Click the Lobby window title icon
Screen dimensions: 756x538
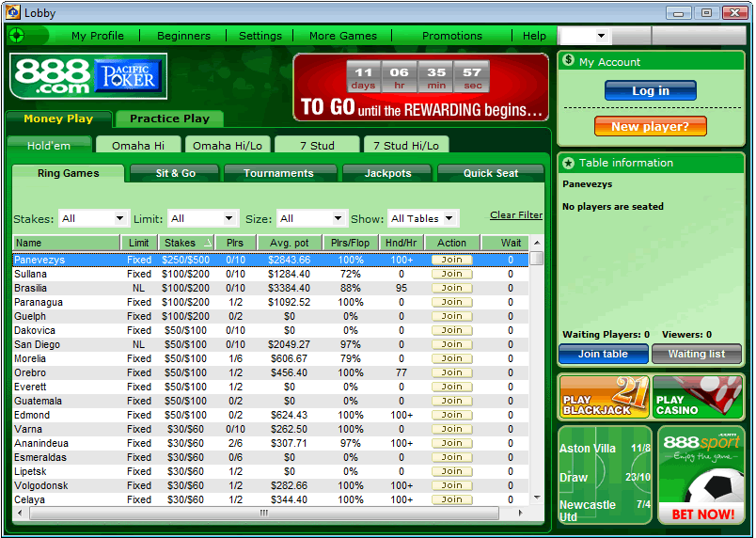pyautogui.click(x=13, y=12)
